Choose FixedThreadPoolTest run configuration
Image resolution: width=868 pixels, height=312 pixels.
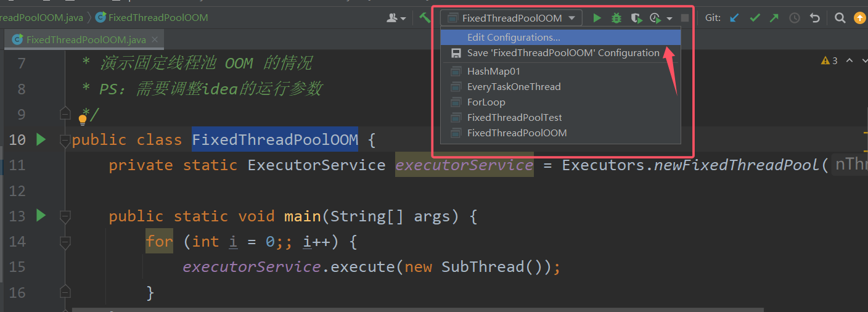(560, 118)
